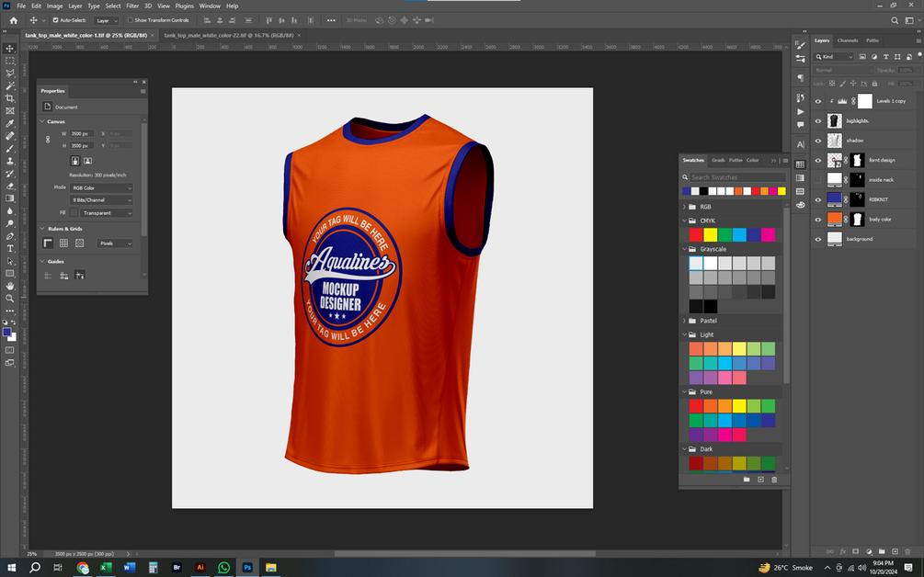Select the Move tool
The width and height of the screenshot is (924, 577).
(10, 49)
